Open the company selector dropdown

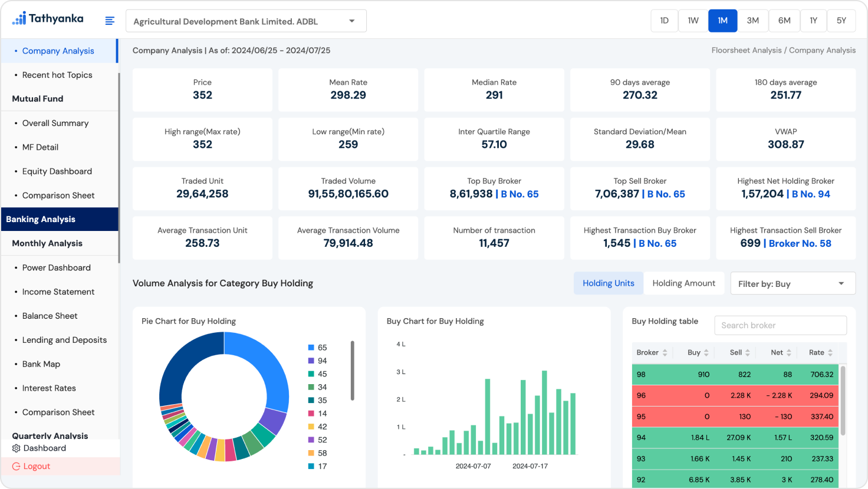[246, 21]
